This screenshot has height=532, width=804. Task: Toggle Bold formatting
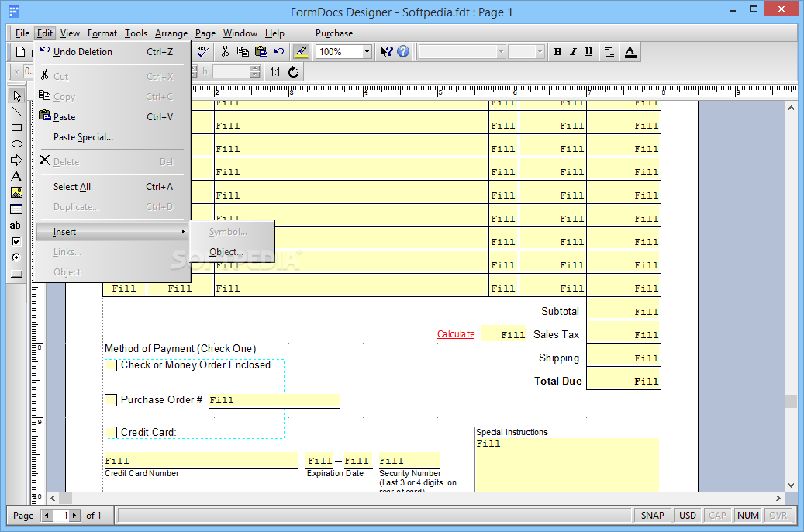tap(558, 51)
